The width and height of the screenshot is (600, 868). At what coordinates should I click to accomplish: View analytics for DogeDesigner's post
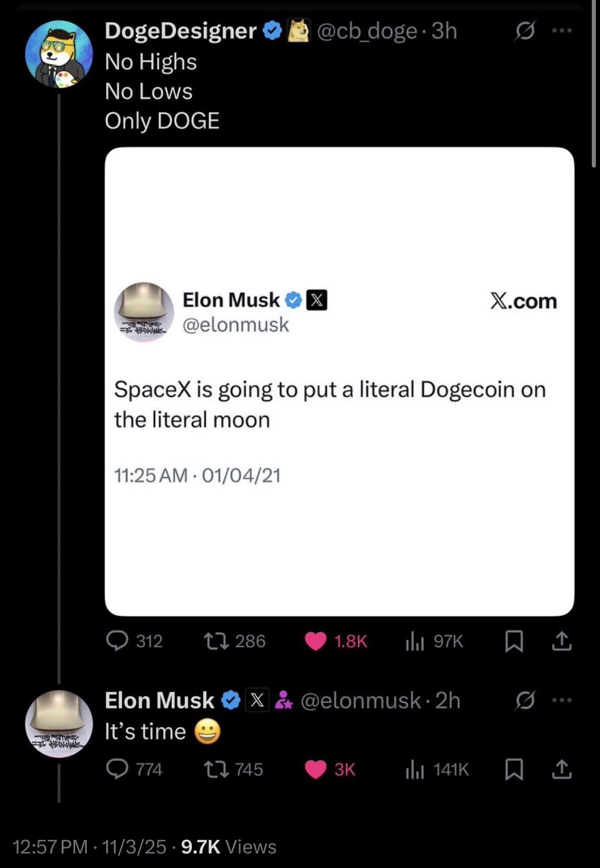[x=415, y=641]
